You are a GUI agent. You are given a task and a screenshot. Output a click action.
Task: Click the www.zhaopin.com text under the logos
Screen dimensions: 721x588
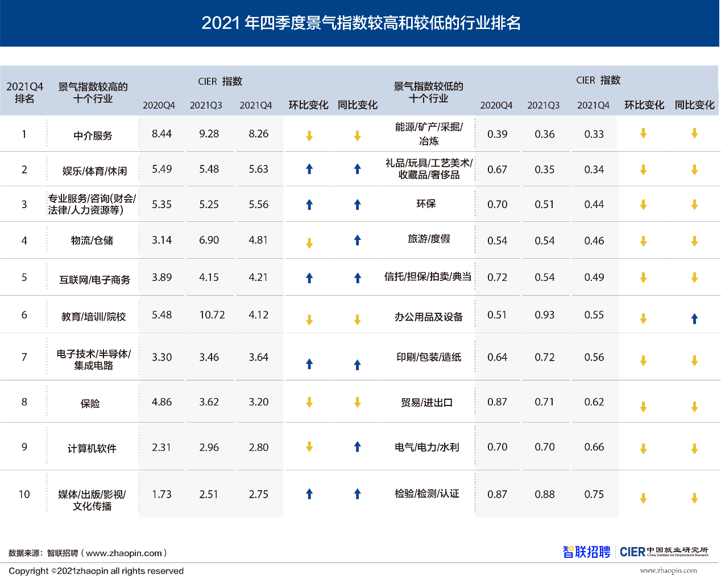668,570
